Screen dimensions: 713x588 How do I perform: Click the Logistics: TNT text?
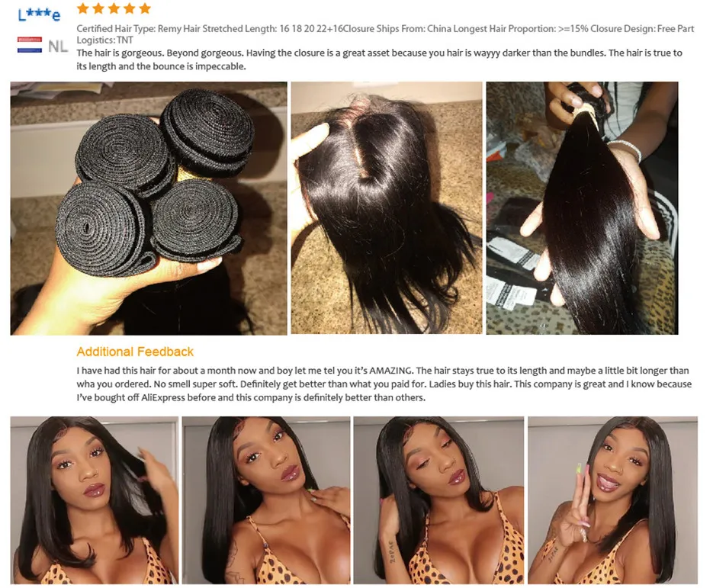(x=104, y=40)
